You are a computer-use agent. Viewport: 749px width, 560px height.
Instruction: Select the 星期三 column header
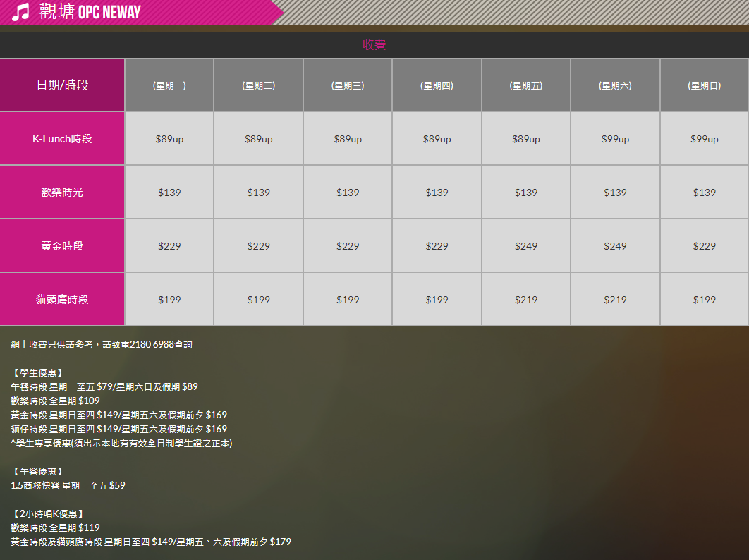pyautogui.click(x=348, y=85)
